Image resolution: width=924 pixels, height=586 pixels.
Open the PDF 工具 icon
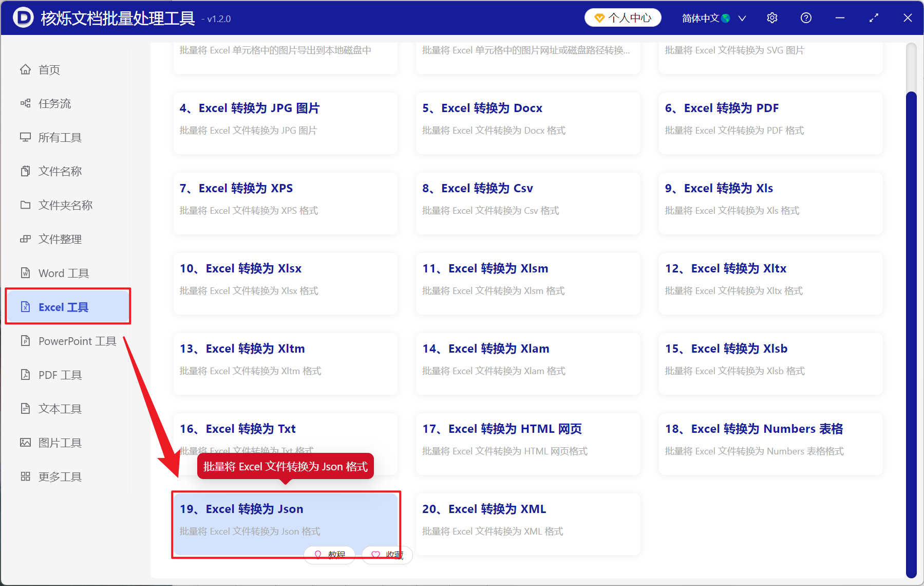pyautogui.click(x=26, y=375)
